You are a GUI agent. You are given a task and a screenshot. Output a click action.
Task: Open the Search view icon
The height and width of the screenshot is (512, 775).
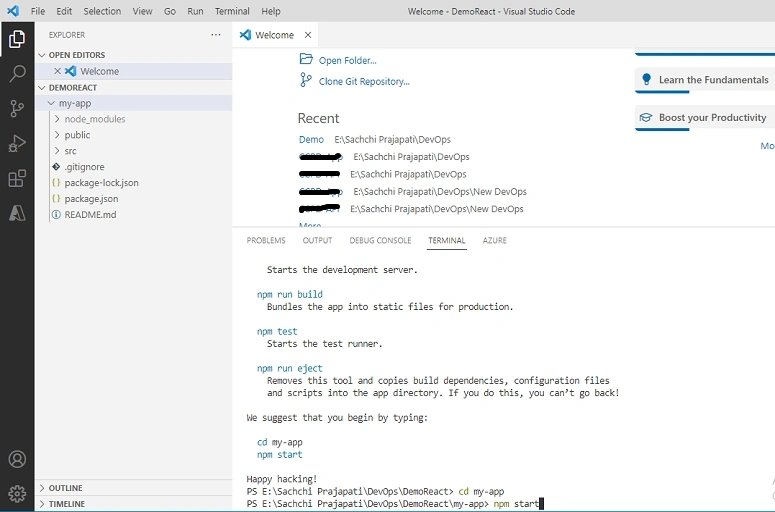pyautogui.click(x=17, y=74)
